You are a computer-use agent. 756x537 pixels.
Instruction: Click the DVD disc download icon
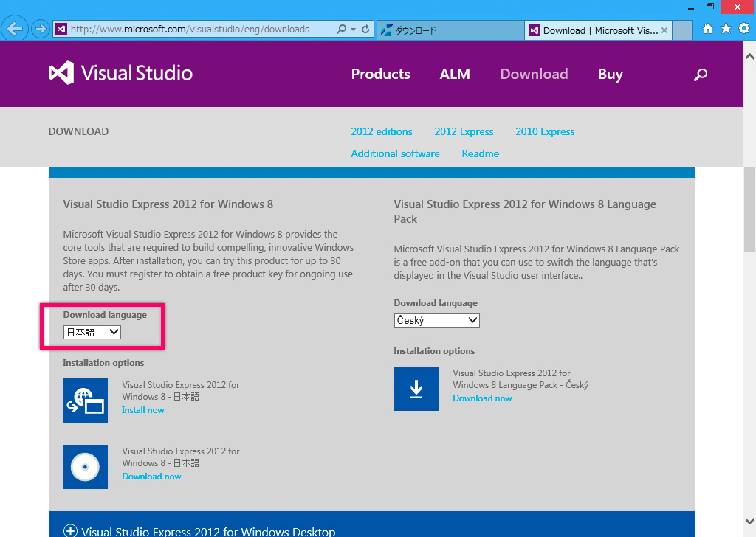86,467
